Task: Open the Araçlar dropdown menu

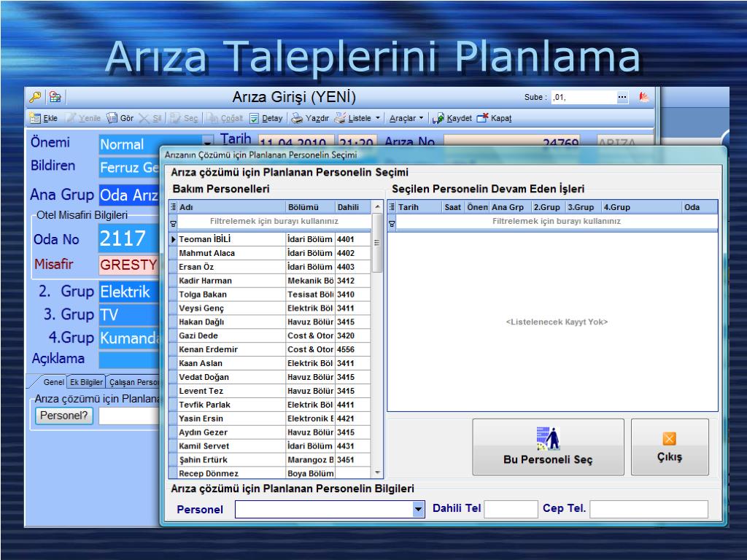Action: coord(406,118)
